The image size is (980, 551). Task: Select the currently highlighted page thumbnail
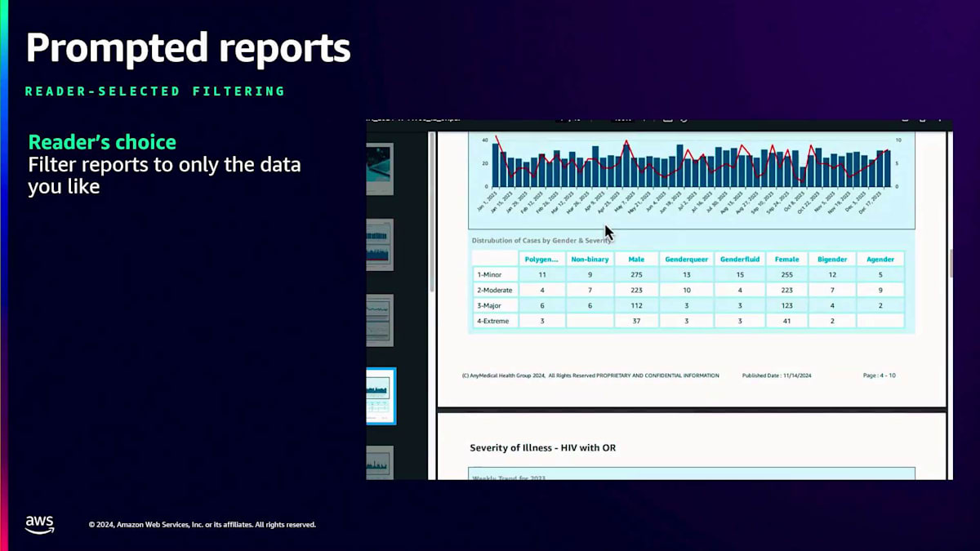point(381,396)
